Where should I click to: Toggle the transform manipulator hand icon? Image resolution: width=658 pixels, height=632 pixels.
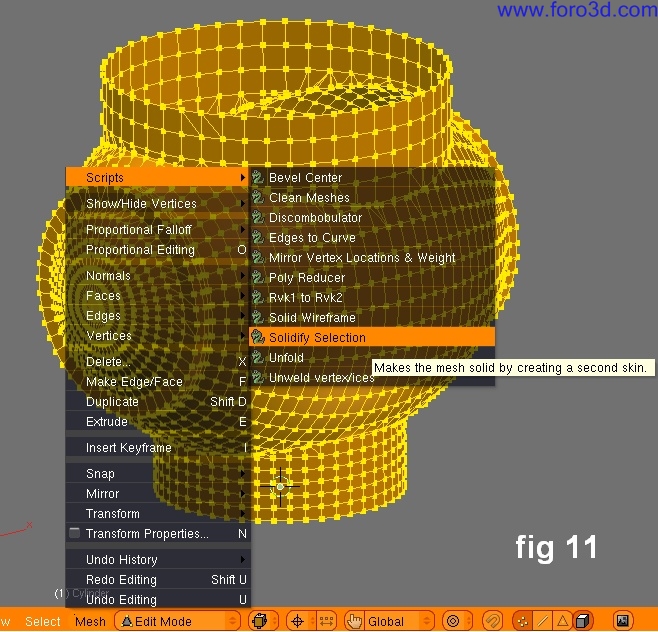355,621
